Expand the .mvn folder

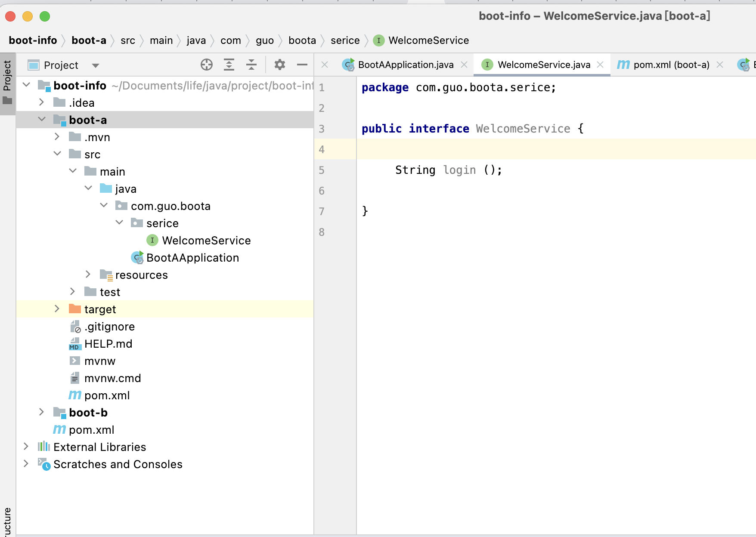tap(57, 137)
